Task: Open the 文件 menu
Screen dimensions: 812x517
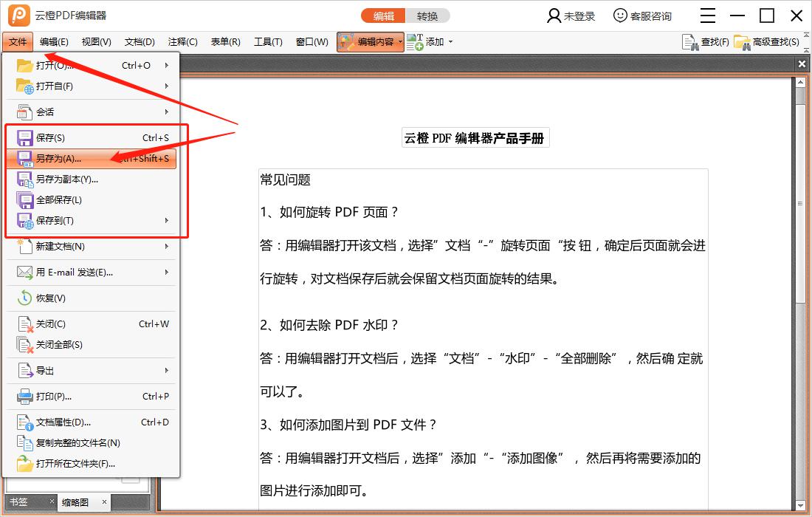Action: (18, 42)
